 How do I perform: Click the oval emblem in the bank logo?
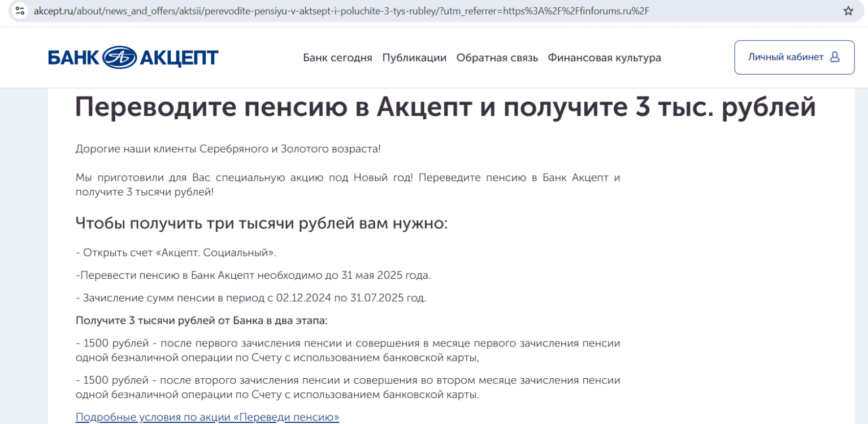coord(119,58)
